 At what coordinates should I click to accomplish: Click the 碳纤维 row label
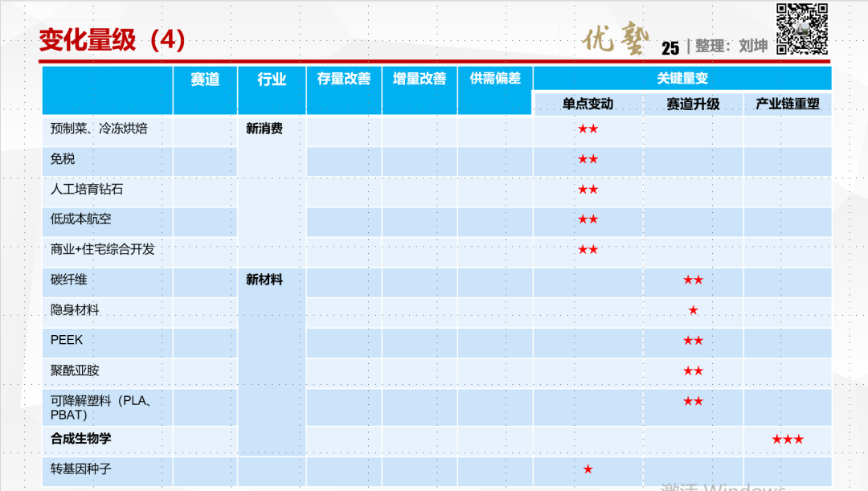(x=68, y=280)
